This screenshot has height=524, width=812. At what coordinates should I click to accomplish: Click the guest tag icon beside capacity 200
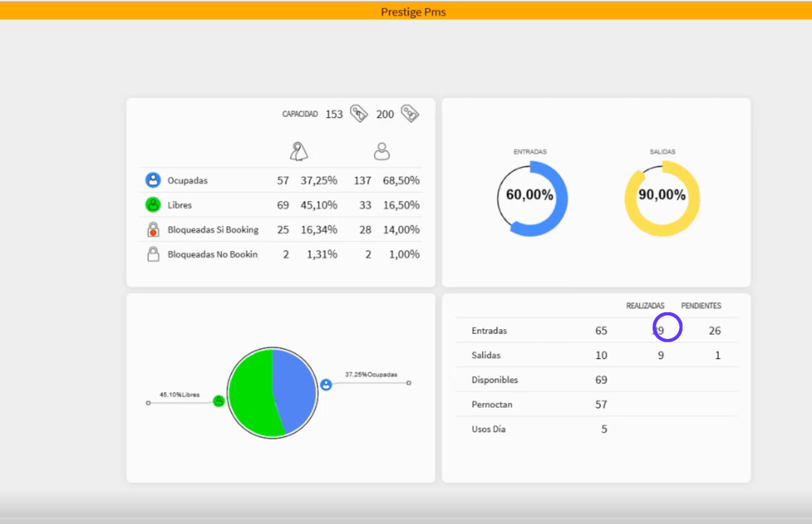pos(410,114)
